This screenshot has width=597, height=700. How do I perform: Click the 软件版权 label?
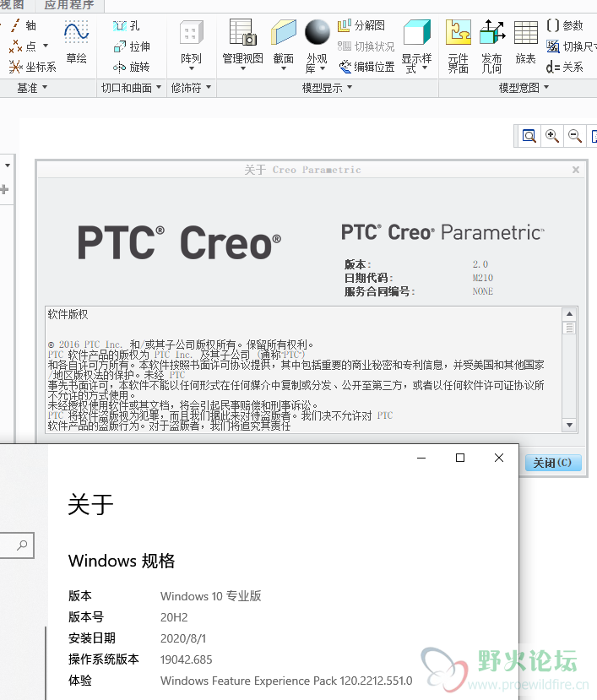coord(68,314)
